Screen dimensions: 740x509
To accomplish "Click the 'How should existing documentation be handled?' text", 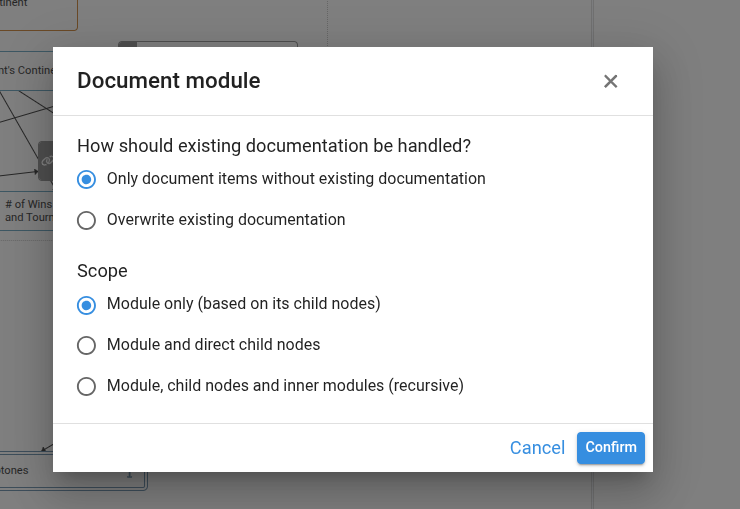I will 274,146.
